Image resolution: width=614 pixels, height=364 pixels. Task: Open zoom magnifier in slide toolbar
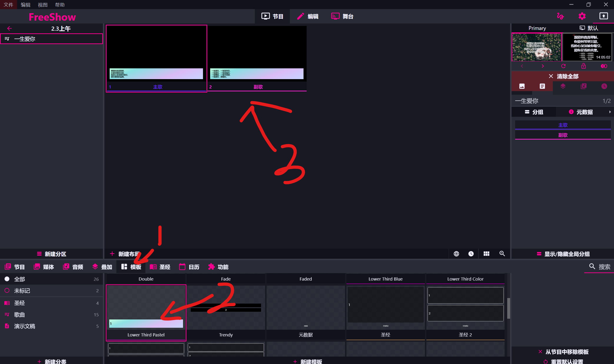click(502, 254)
